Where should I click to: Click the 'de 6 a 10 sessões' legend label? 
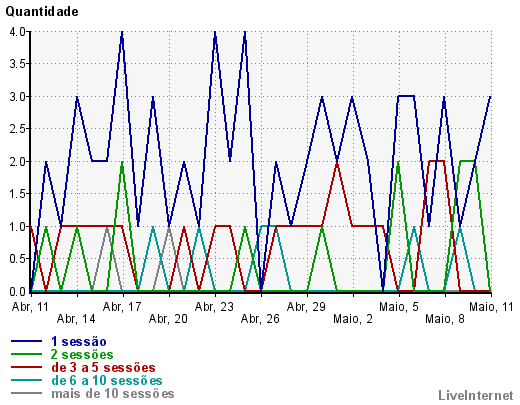[x=107, y=380]
